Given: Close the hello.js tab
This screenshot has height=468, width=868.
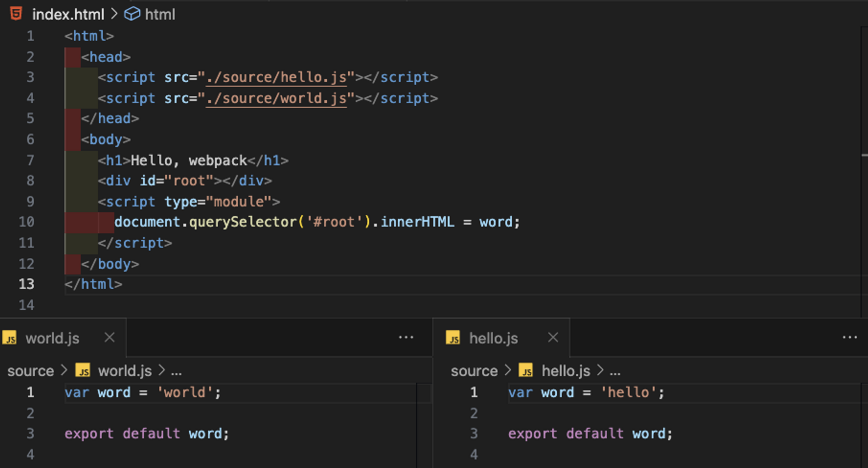Looking at the screenshot, I should click(553, 337).
